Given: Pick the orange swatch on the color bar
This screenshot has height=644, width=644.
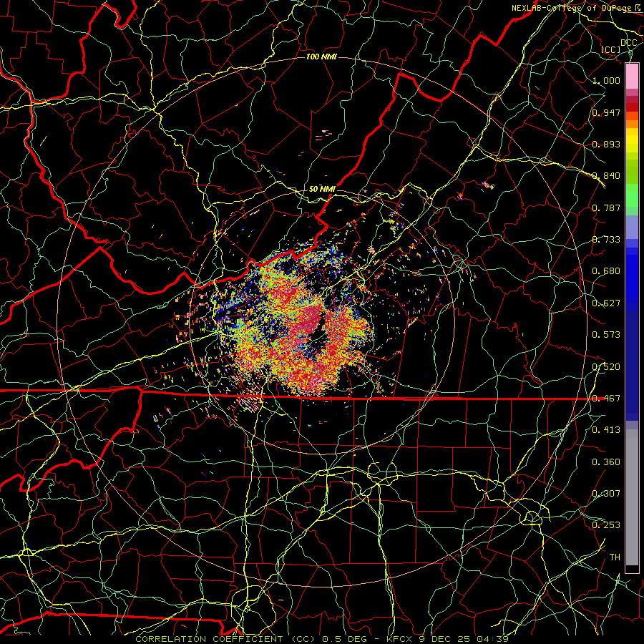Looking at the screenshot, I should tap(632, 124).
